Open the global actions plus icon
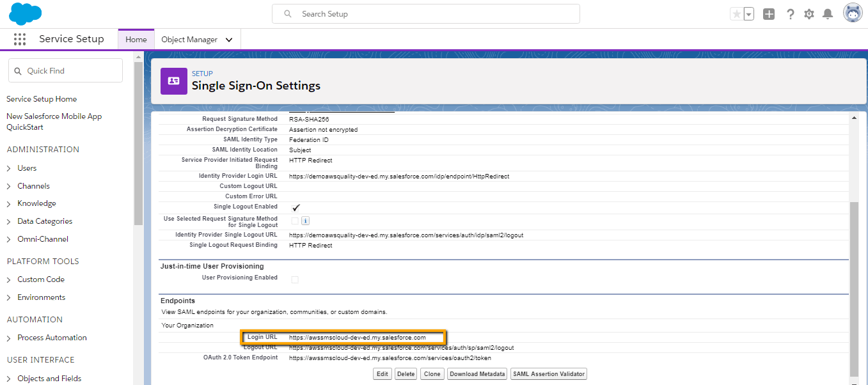 (769, 14)
